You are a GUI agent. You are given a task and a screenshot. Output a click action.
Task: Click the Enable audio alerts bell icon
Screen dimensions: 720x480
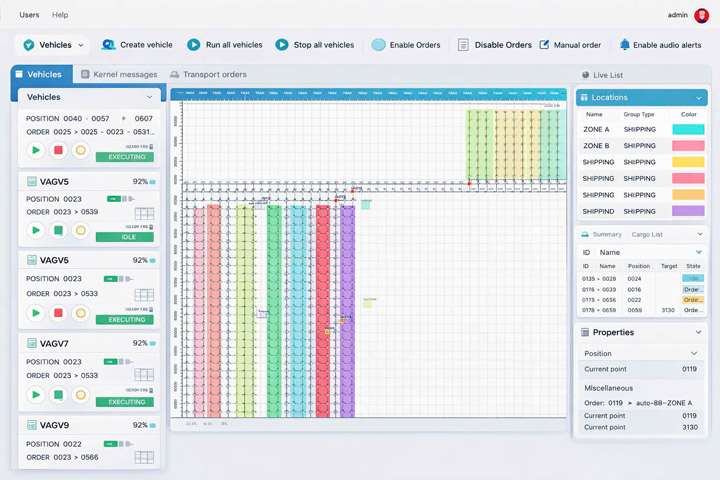tap(625, 45)
